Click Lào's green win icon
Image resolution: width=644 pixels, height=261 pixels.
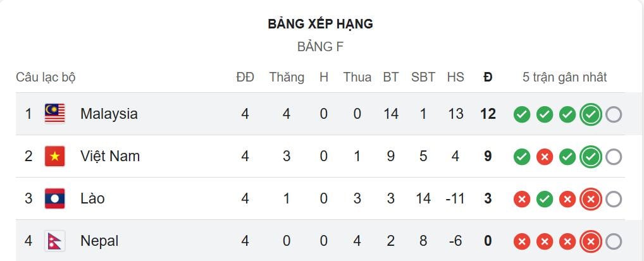(544, 199)
